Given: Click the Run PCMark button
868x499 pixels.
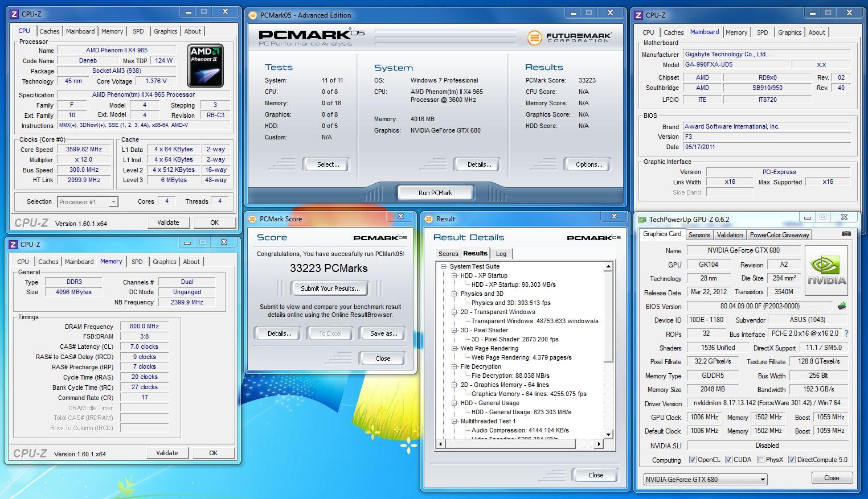Looking at the screenshot, I should (x=435, y=193).
